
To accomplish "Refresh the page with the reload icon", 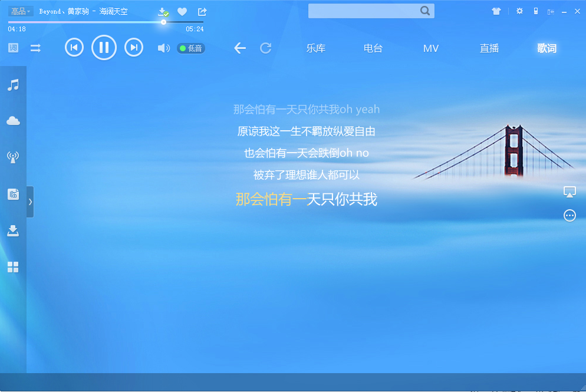I will click(266, 48).
